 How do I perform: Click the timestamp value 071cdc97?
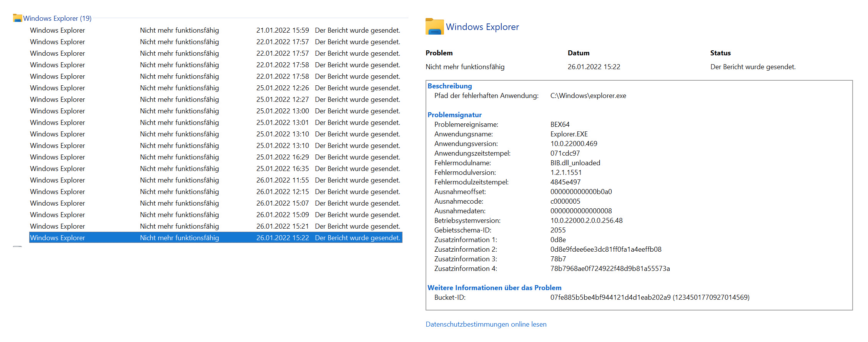point(565,153)
